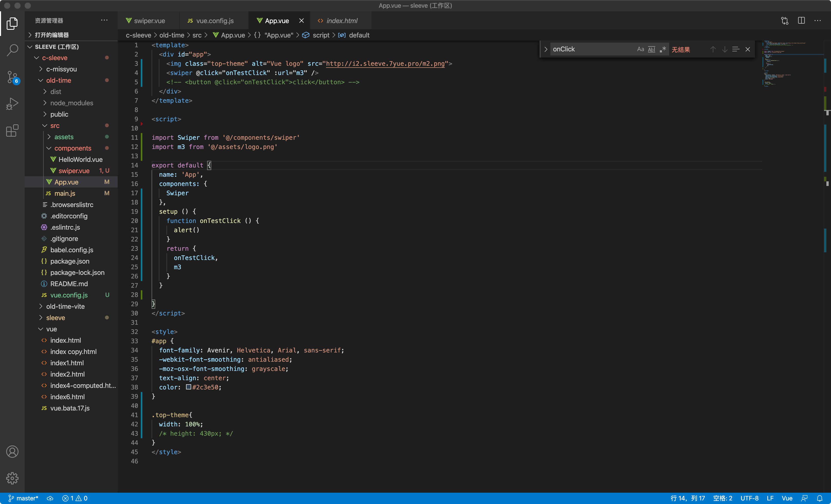Close the App.vue tab
Image resolution: width=831 pixels, height=504 pixels.
tap(301, 21)
